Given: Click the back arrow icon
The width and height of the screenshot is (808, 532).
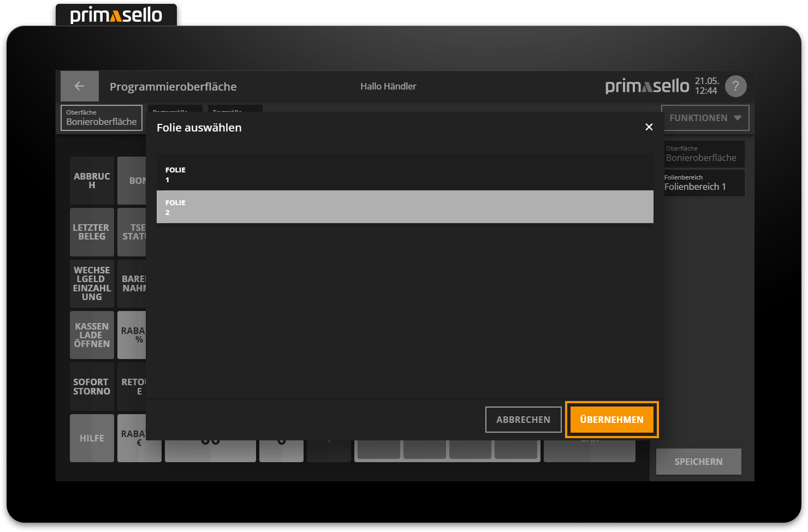Looking at the screenshot, I should 79,86.
